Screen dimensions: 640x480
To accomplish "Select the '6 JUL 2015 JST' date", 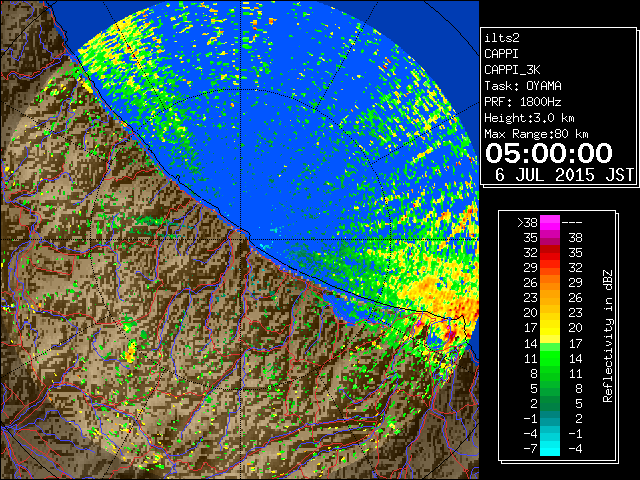I will [564, 175].
